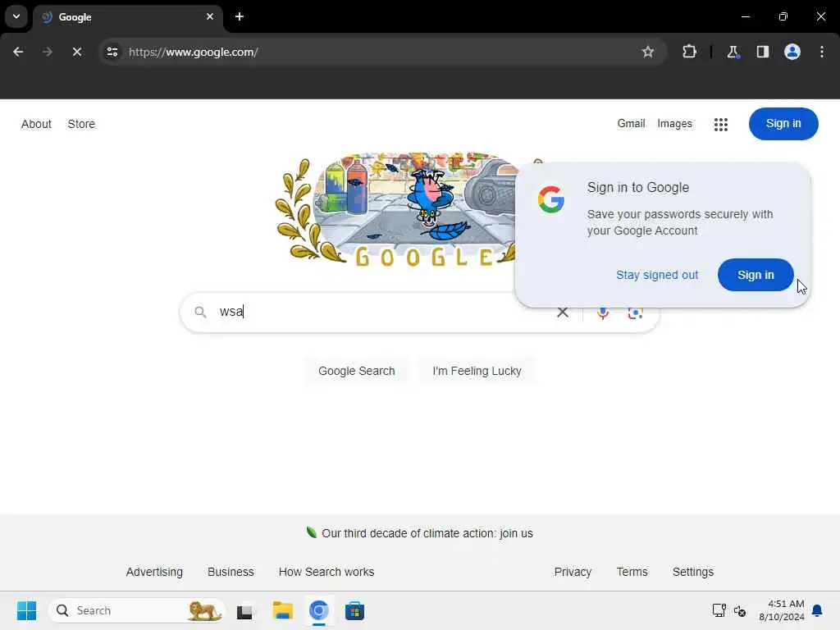The width and height of the screenshot is (840, 630).
Task: Go back using the browser back arrow
Action: pos(18,52)
